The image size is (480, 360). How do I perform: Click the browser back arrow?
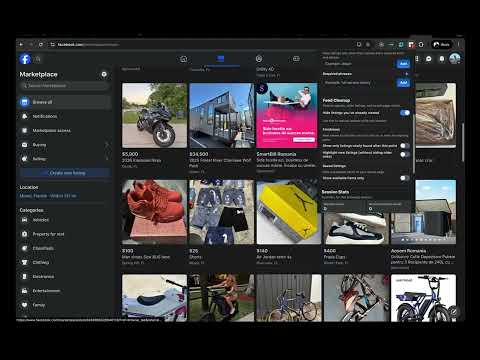(x=21, y=44)
